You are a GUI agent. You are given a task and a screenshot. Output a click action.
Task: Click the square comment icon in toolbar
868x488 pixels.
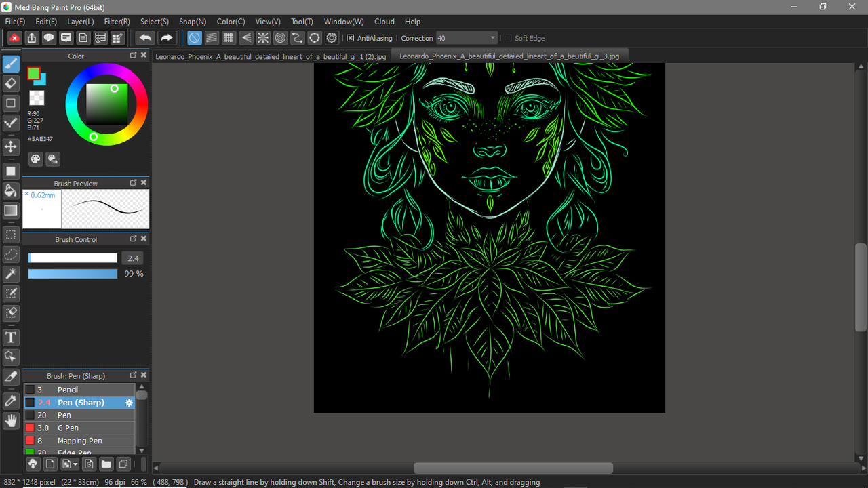pos(66,38)
